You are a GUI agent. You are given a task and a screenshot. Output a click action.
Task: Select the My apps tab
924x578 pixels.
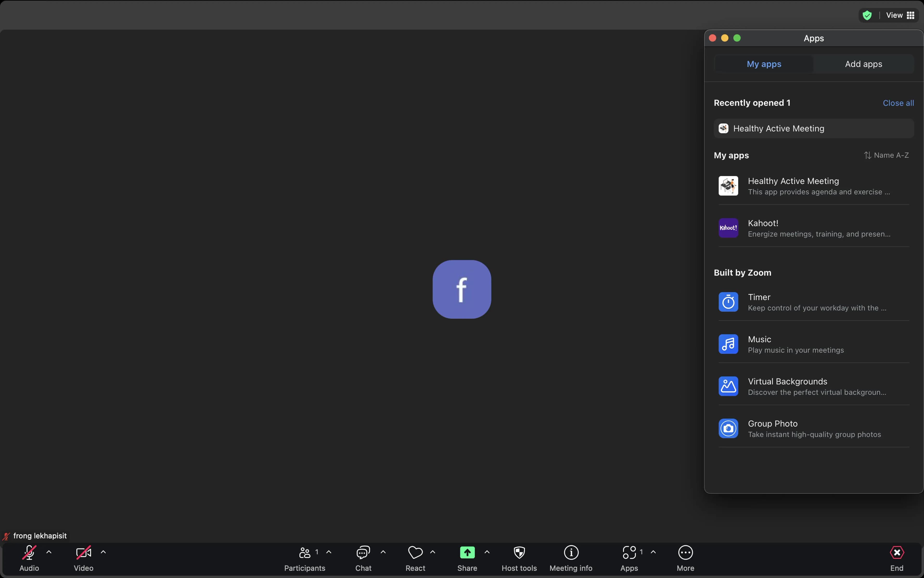[764, 64]
